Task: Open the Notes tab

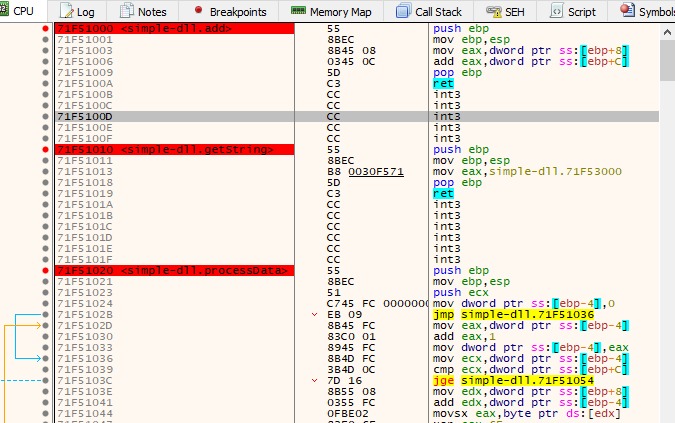Action: point(142,11)
